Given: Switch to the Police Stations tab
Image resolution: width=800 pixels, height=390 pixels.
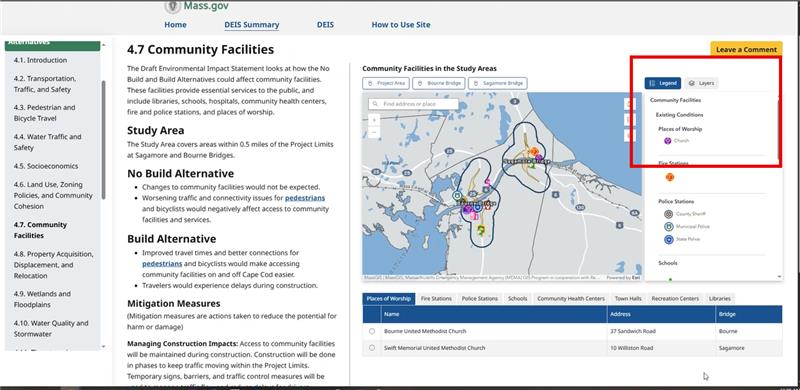Looking at the screenshot, I should pyautogui.click(x=479, y=299).
